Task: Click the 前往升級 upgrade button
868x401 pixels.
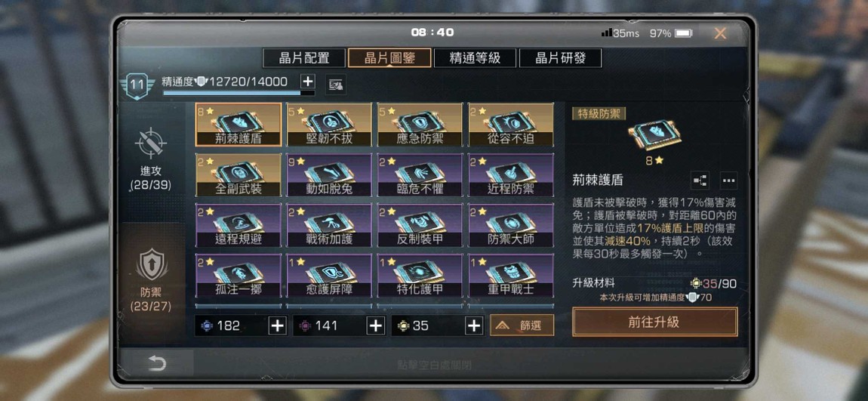Action: [655, 322]
